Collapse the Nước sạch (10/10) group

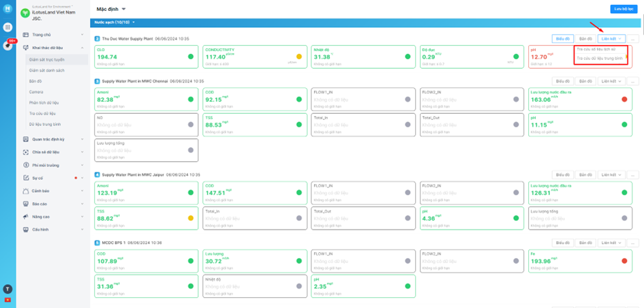[x=114, y=22]
